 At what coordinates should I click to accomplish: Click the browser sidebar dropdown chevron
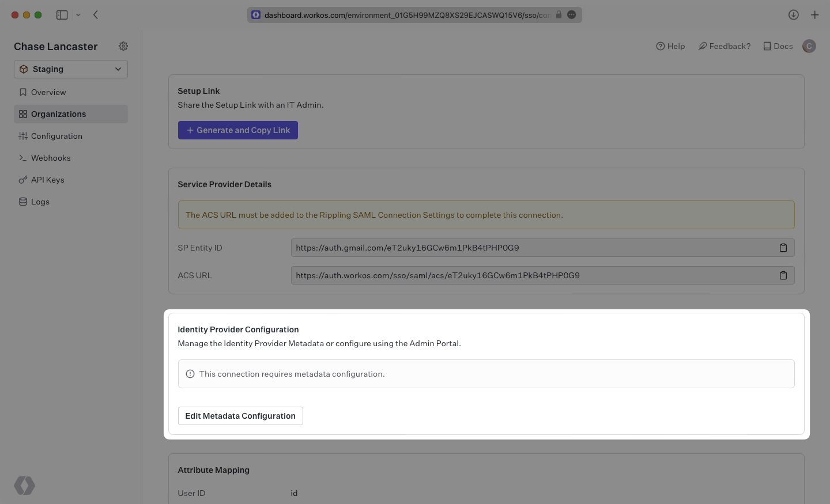(x=78, y=14)
